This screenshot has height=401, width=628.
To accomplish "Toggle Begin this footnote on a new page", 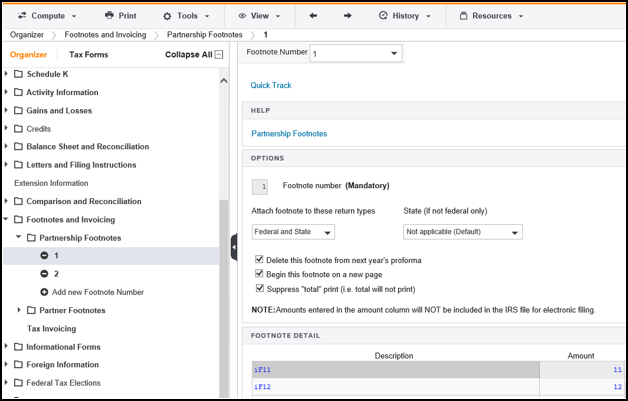I will click(x=259, y=274).
